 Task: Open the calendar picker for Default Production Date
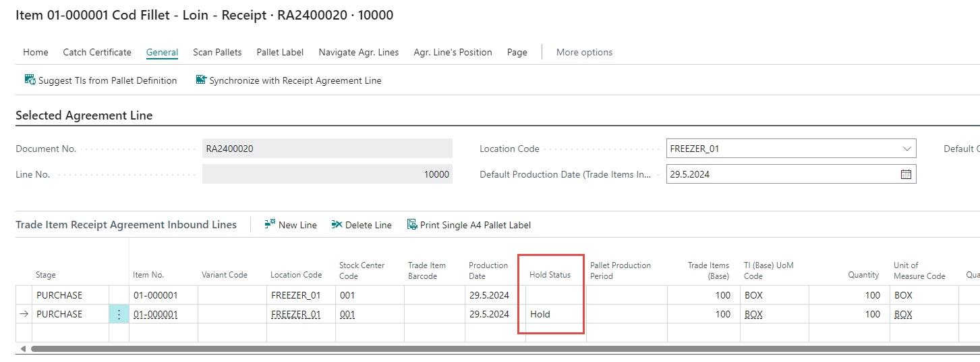pyautogui.click(x=906, y=174)
